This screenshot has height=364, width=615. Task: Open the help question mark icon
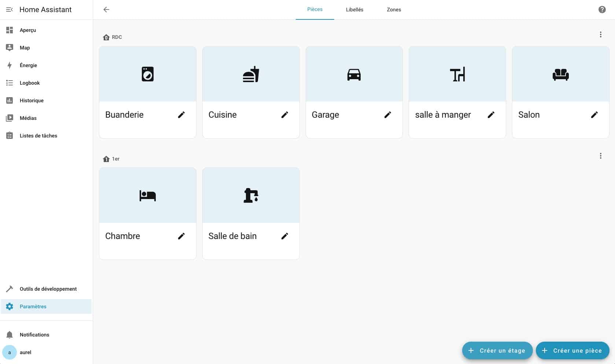point(602,10)
